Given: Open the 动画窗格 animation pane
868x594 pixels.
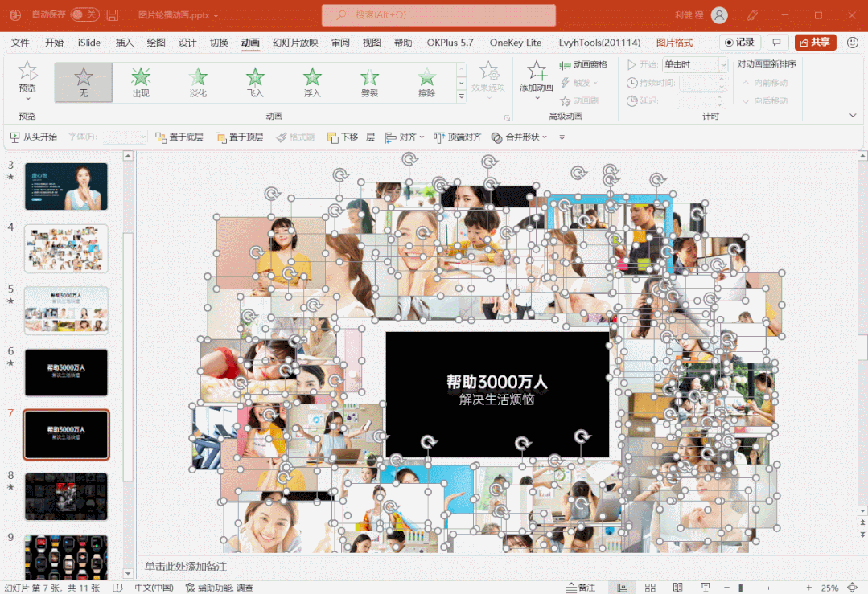Looking at the screenshot, I should (x=583, y=65).
